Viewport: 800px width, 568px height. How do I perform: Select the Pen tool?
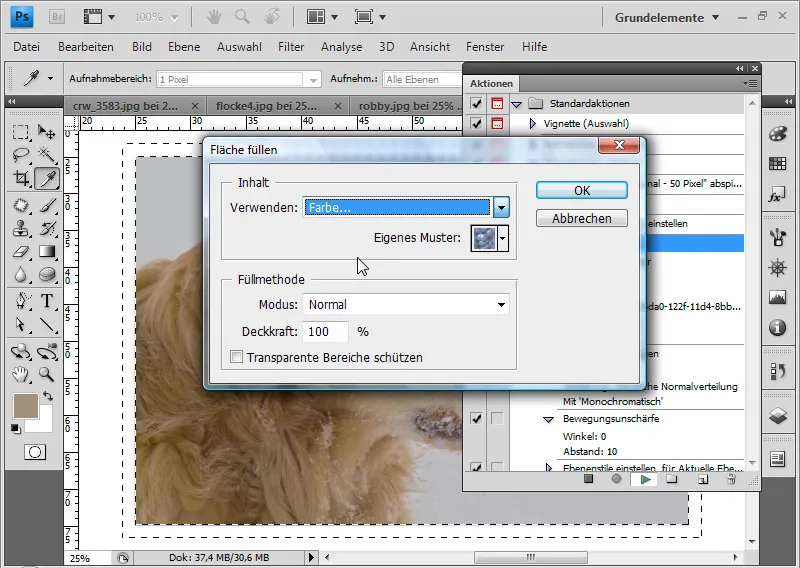click(x=20, y=301)
